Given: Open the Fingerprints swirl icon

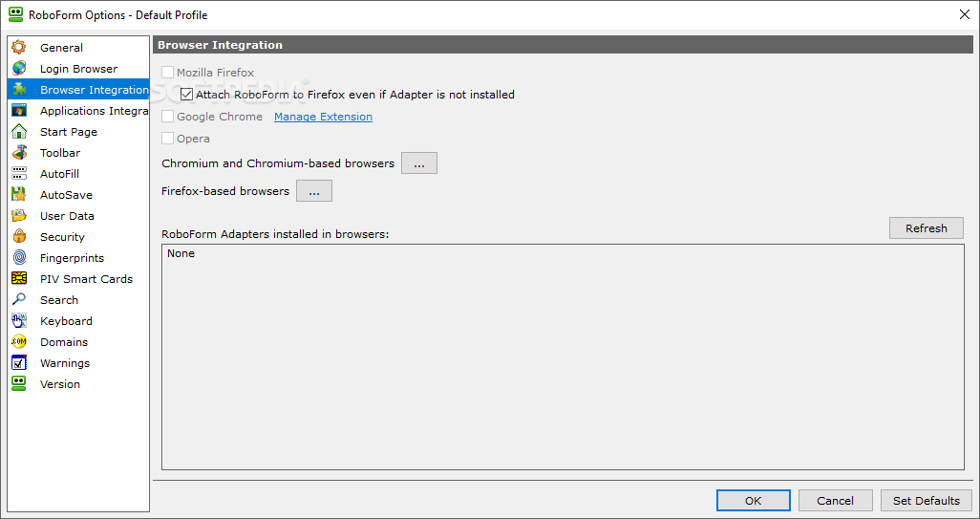Looking at the screenshot, I should (x=19, y=258).
